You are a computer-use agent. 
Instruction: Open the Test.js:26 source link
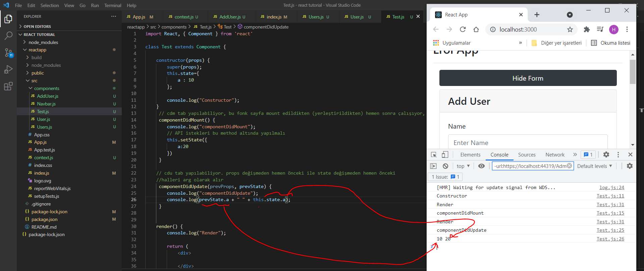coord(610,239)
